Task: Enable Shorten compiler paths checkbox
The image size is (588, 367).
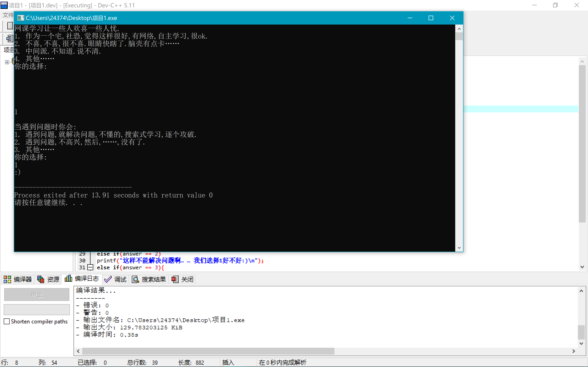Action: [7, 321]
